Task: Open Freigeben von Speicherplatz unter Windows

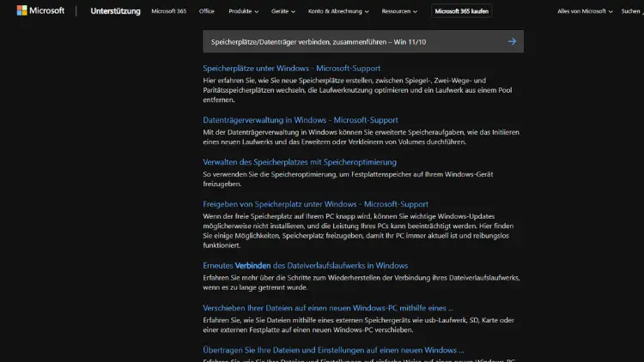Action: 315,204
